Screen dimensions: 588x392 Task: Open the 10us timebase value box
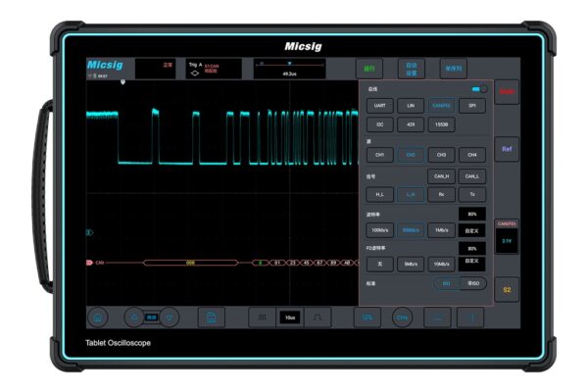tap(290, 318)
